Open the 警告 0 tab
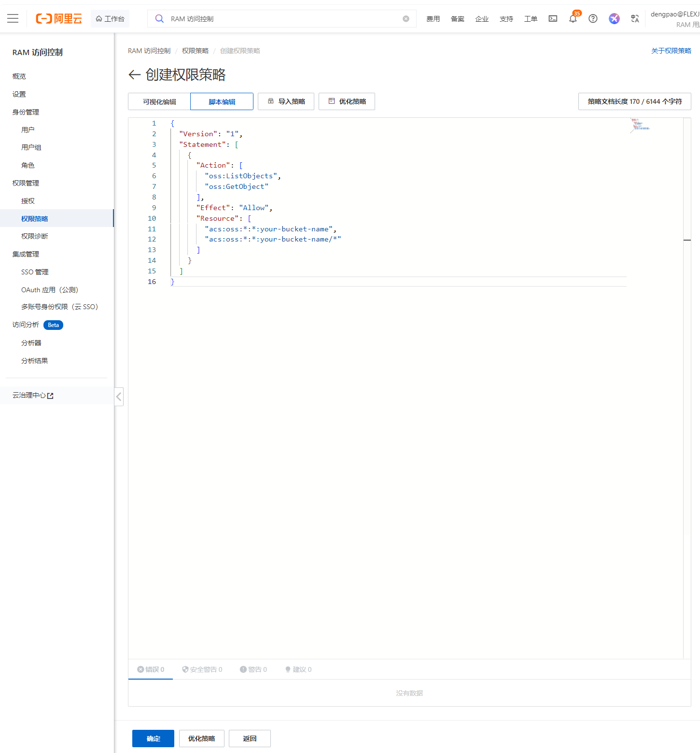 (253, 669)
